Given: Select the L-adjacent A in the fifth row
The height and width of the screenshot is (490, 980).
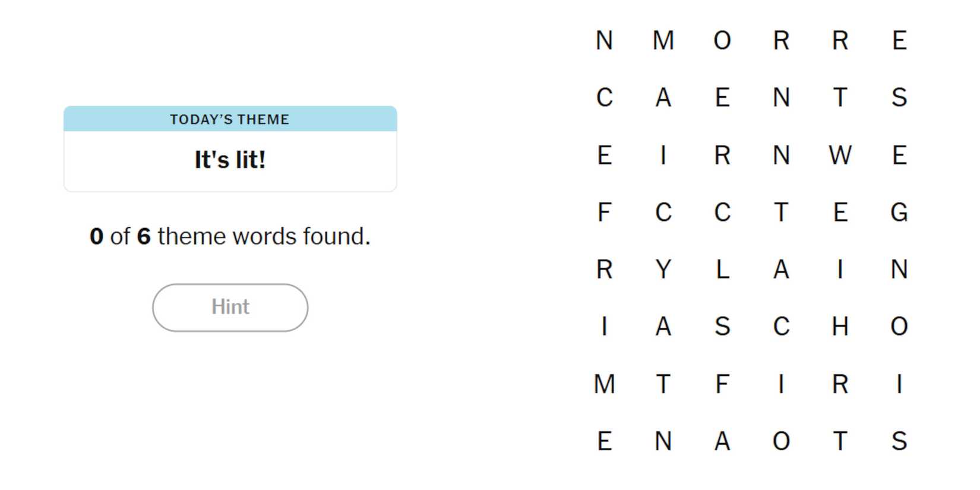Looking at the screenshot, I should pos(781,270).
